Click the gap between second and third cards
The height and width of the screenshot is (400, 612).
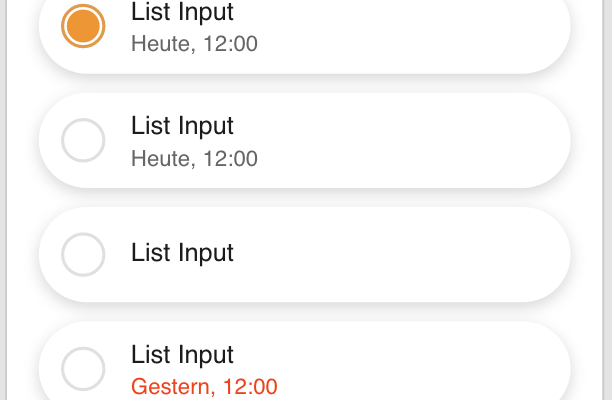coord(304,197)
